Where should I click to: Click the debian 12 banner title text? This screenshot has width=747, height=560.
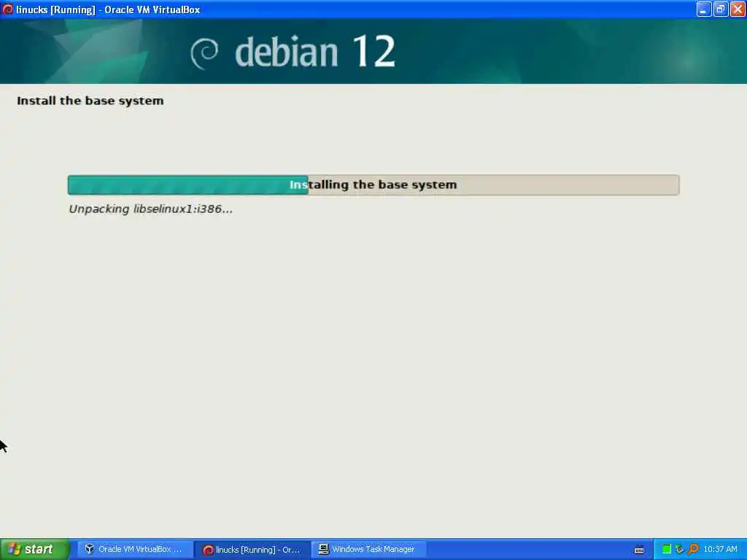point(315,52)
